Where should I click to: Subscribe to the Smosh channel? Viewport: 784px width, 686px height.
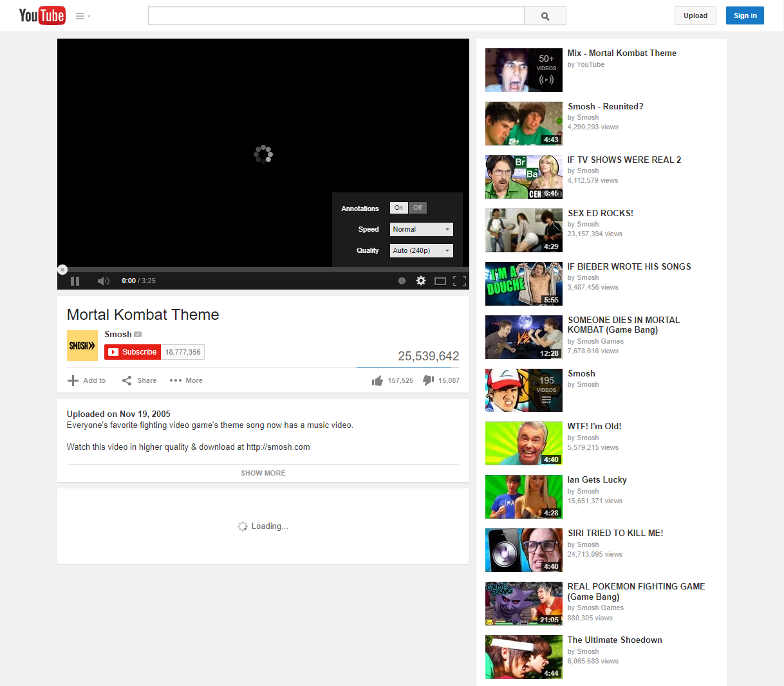(133, 352)
